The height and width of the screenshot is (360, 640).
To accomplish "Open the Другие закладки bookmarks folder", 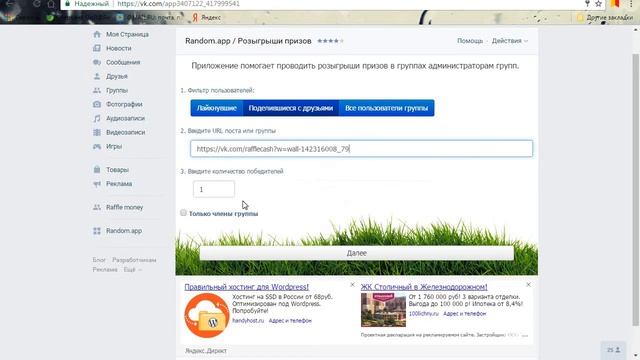I will pyautogui.click(x=605, y=18).
